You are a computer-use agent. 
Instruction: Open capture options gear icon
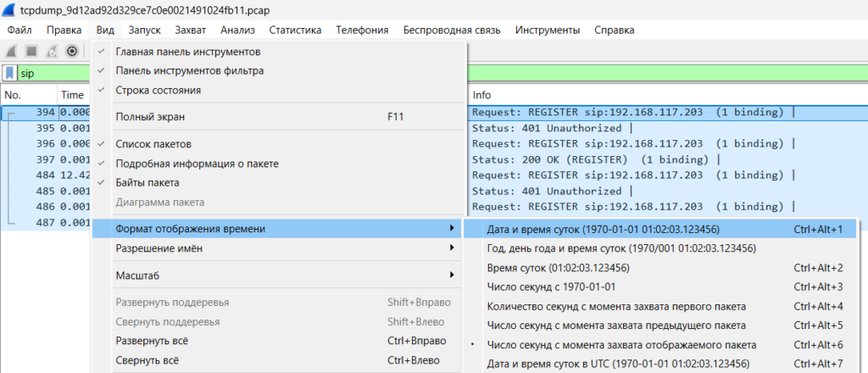[71, 52]
